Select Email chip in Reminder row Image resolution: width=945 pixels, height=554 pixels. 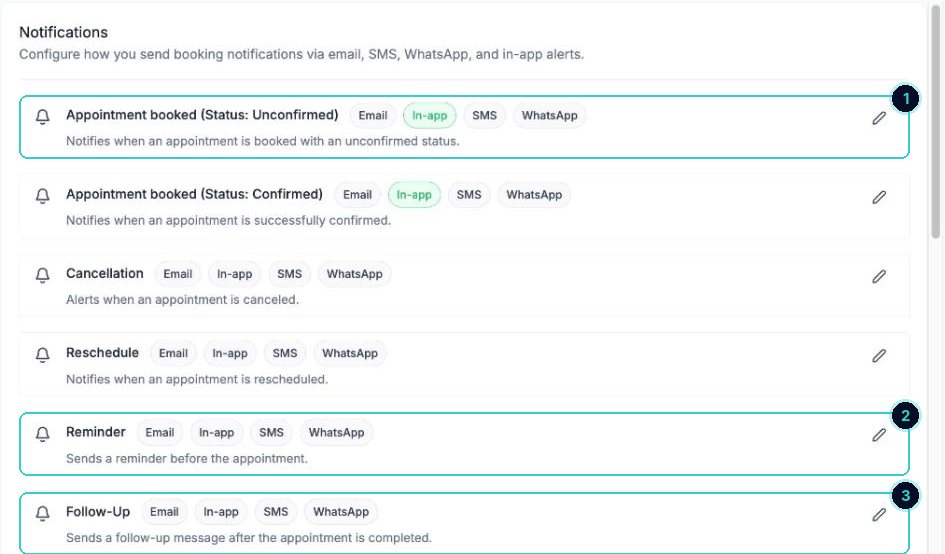160,432
